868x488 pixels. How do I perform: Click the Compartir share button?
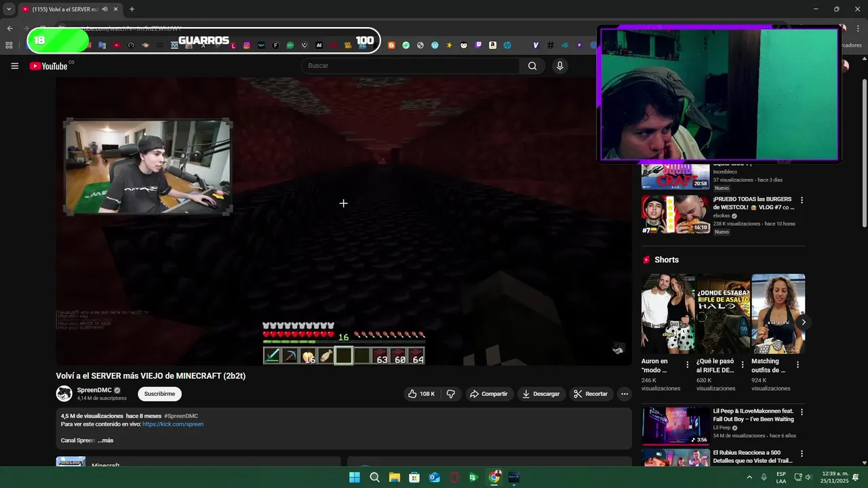point(489,394)
